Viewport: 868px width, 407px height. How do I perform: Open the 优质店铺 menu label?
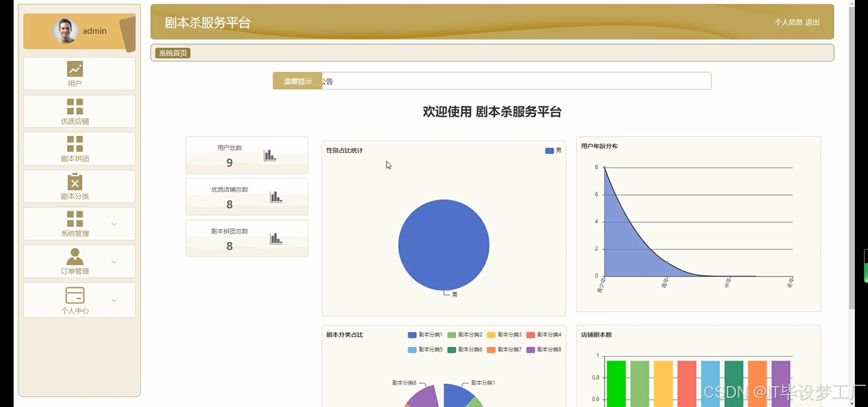tap(75, 121)
